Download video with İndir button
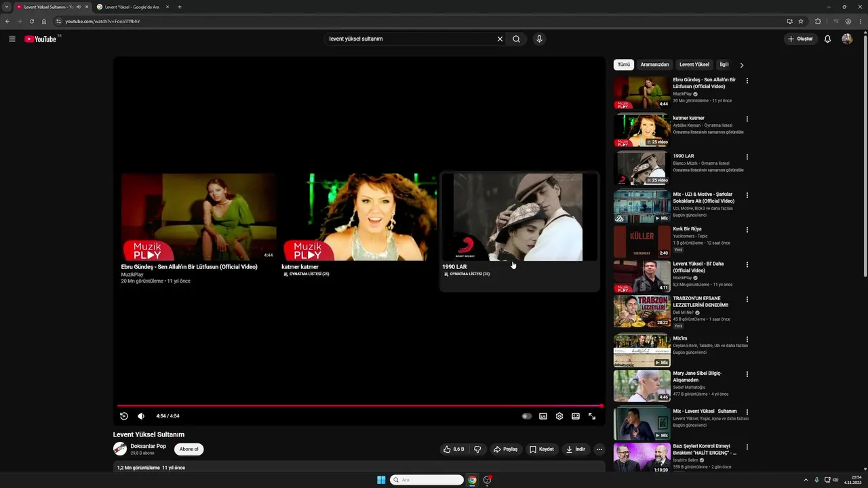 (576, 449)
